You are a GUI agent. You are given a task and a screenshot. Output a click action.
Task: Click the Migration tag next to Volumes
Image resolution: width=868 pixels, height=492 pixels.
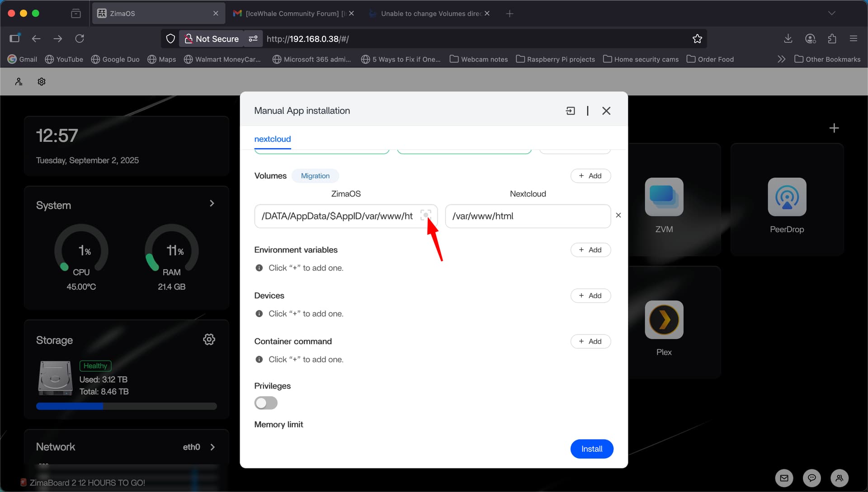[x=315, y=176]
